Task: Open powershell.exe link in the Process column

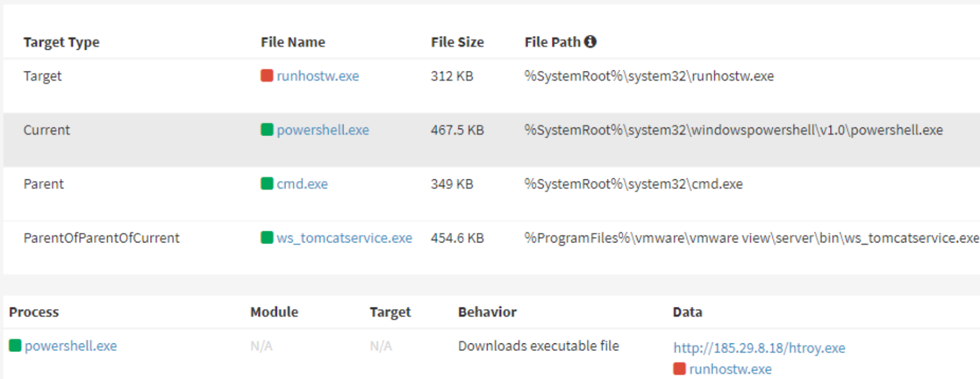Action: [x=70, y=346]
